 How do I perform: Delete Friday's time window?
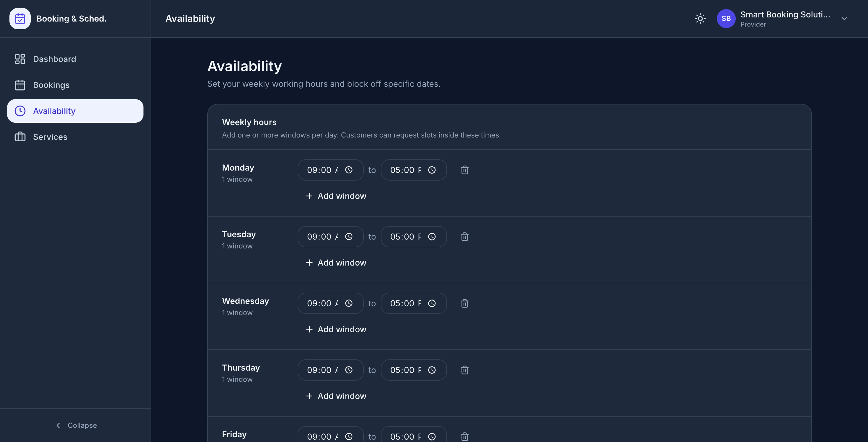click(x=464, y=437)
